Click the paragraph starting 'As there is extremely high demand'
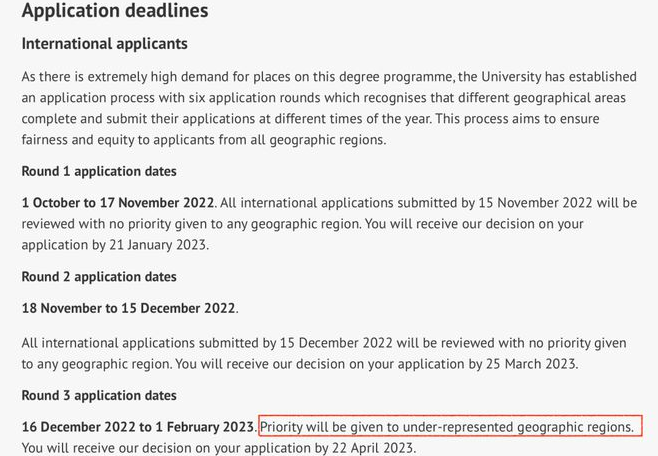658x456 pixels. click(329, 108)
